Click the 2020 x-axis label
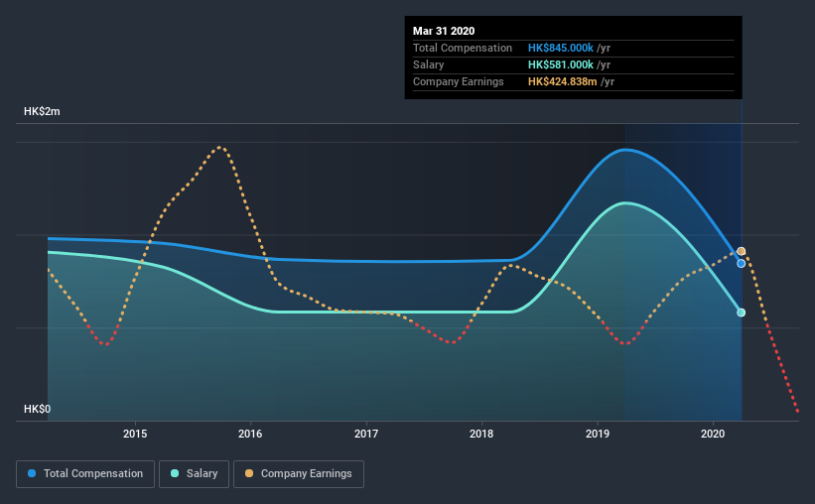The image size is (815, 504). [713, 434]
